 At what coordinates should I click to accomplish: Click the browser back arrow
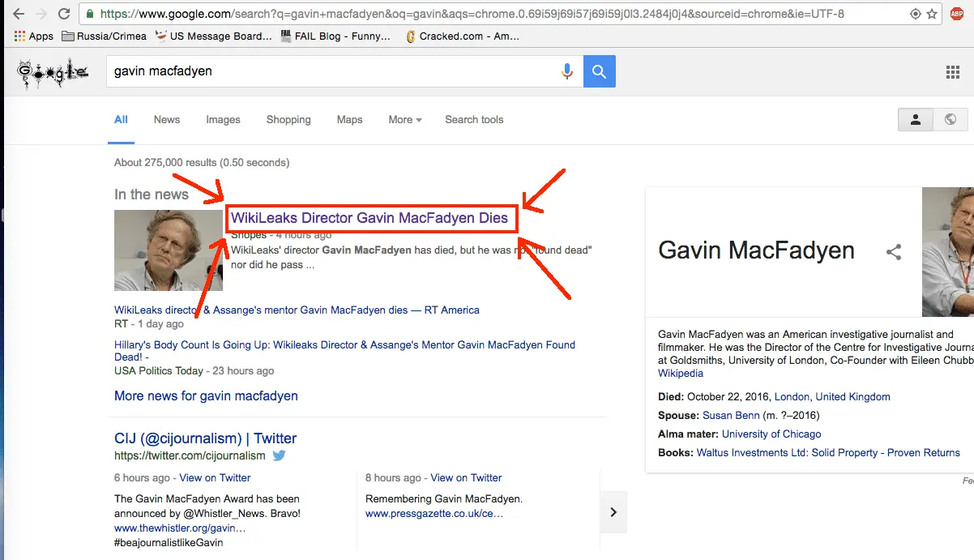[x=18, y=14]
